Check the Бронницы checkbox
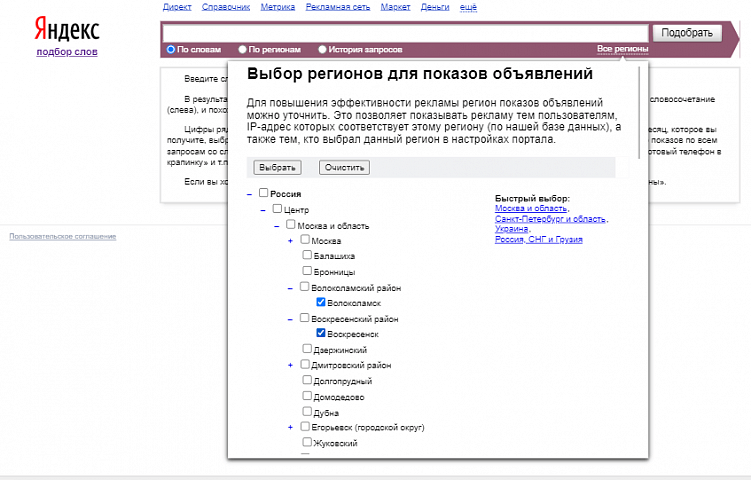 click(x=307, y=271)
